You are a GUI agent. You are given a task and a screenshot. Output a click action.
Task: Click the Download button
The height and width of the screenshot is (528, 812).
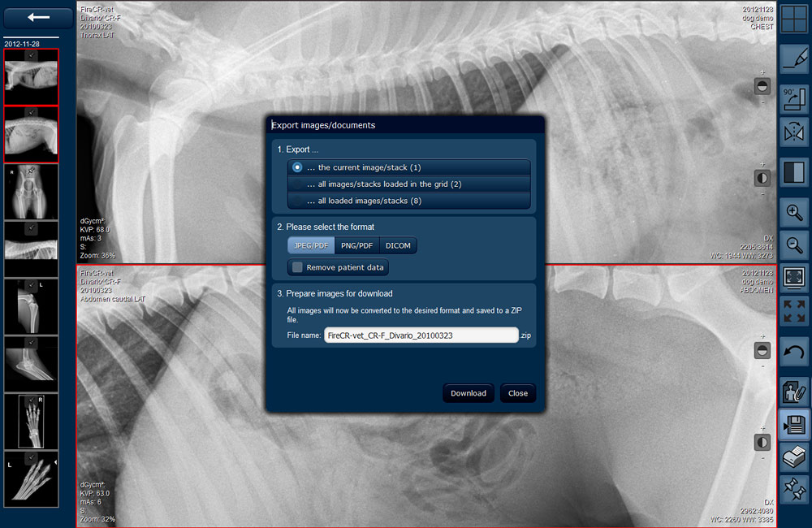(x=469, y=393)
